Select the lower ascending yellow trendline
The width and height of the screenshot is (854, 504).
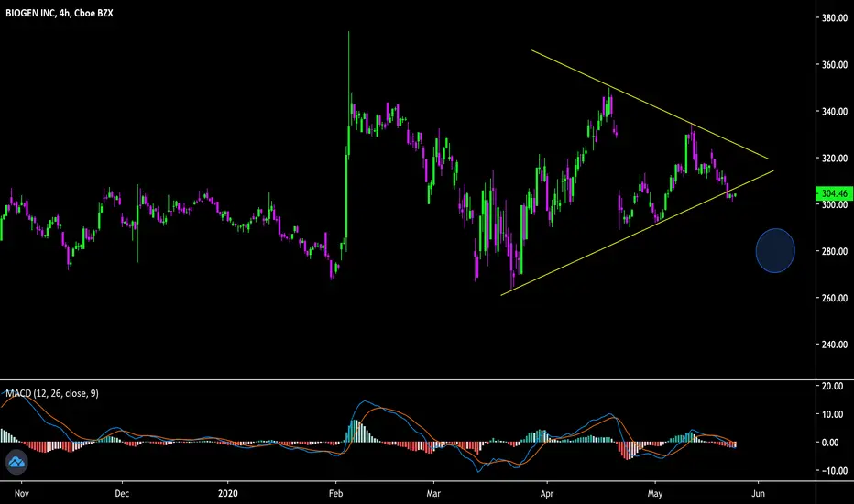637,233
